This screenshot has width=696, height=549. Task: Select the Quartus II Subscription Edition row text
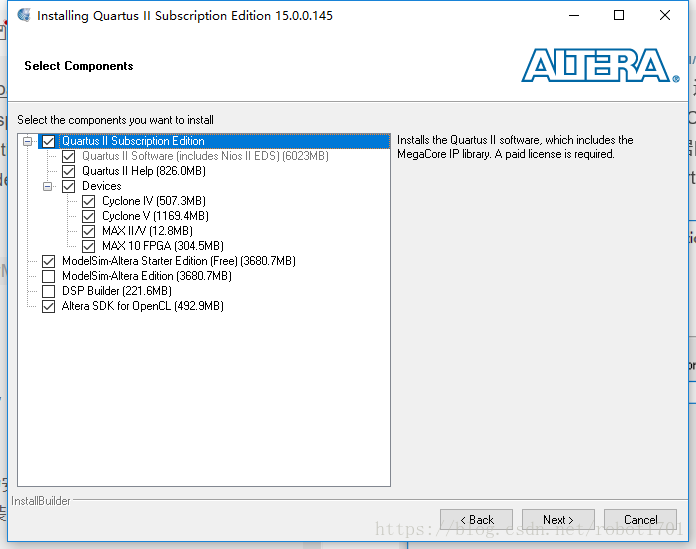[x=133, y=141]
